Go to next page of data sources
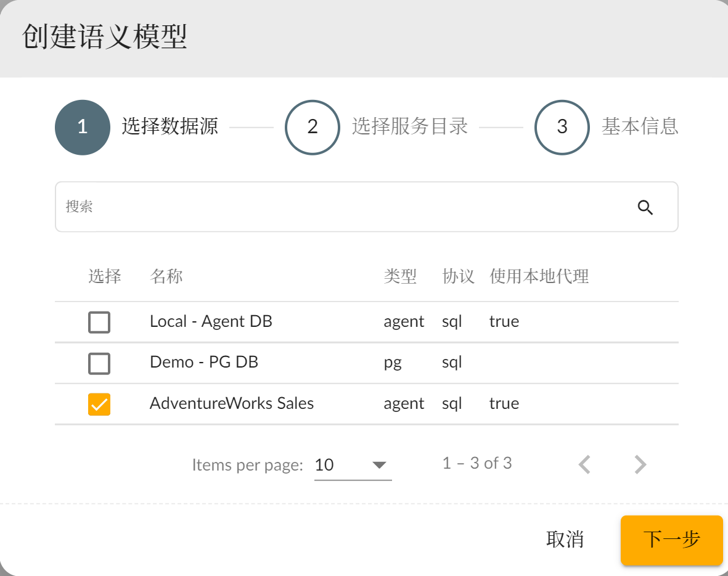This screenshot has height=576, width=728. coord(640,464)
